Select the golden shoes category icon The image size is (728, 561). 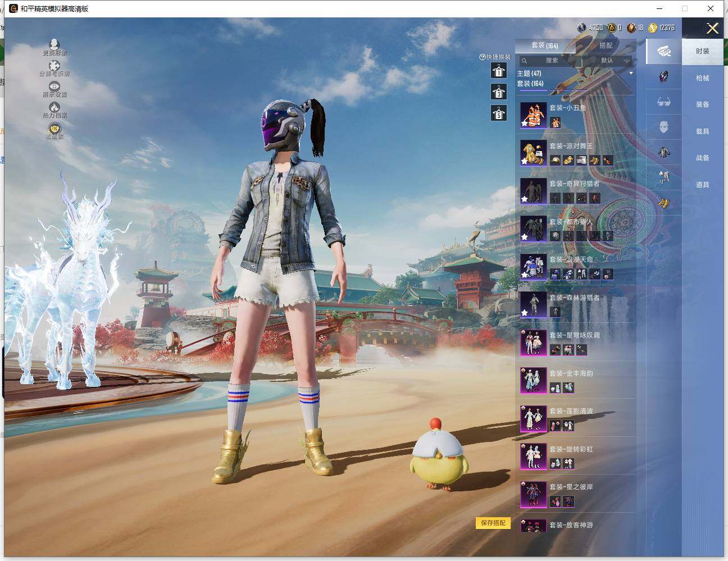click(663, 202)
